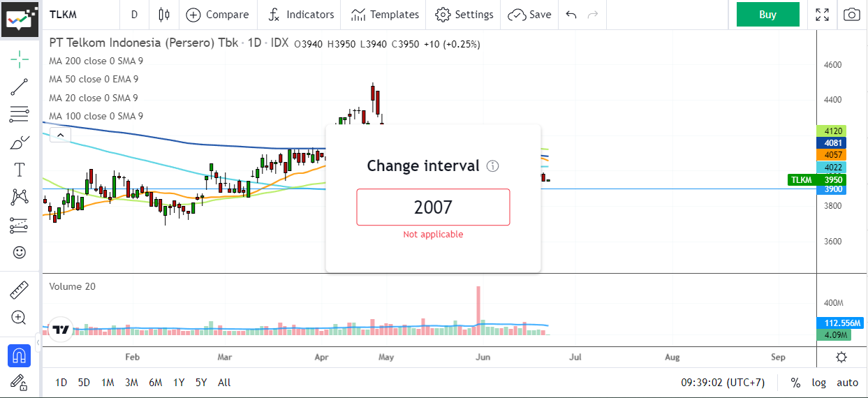
Task: Choose the text annotation tool
Action: point(20,170)
